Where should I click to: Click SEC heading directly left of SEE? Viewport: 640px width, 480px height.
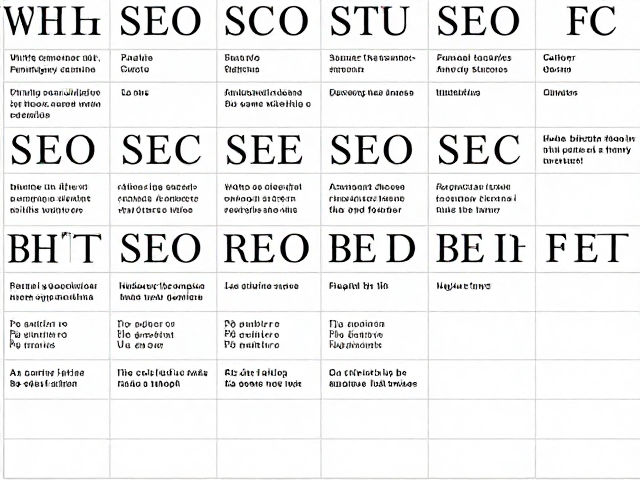click(163, 150)
